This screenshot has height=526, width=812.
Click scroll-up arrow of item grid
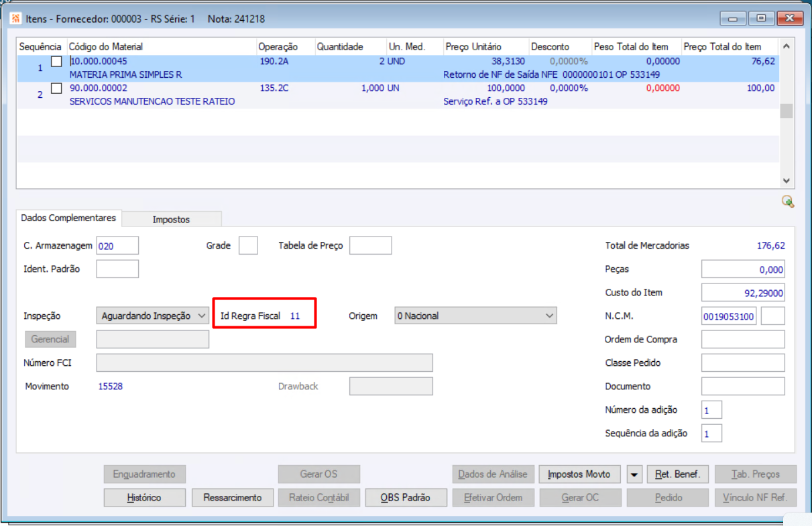pyautogui.click(x=786, y=46)
